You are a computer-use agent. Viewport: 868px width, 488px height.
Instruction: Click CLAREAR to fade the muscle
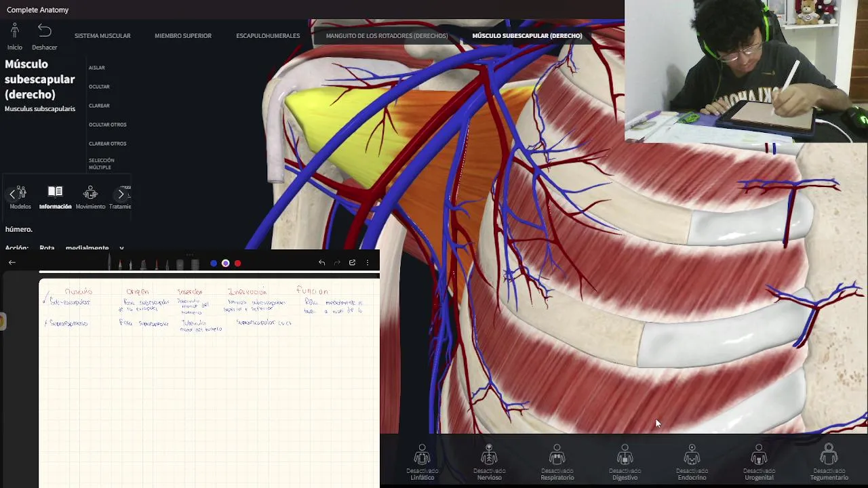(99, 106)
